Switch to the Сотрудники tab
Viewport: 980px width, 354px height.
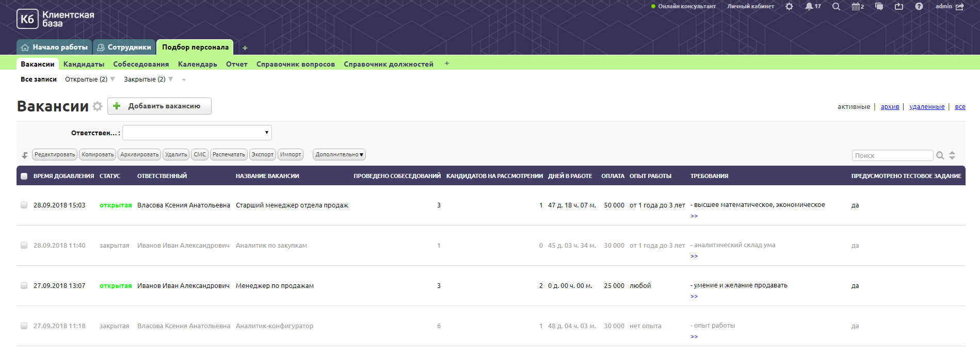coord(124,47)
